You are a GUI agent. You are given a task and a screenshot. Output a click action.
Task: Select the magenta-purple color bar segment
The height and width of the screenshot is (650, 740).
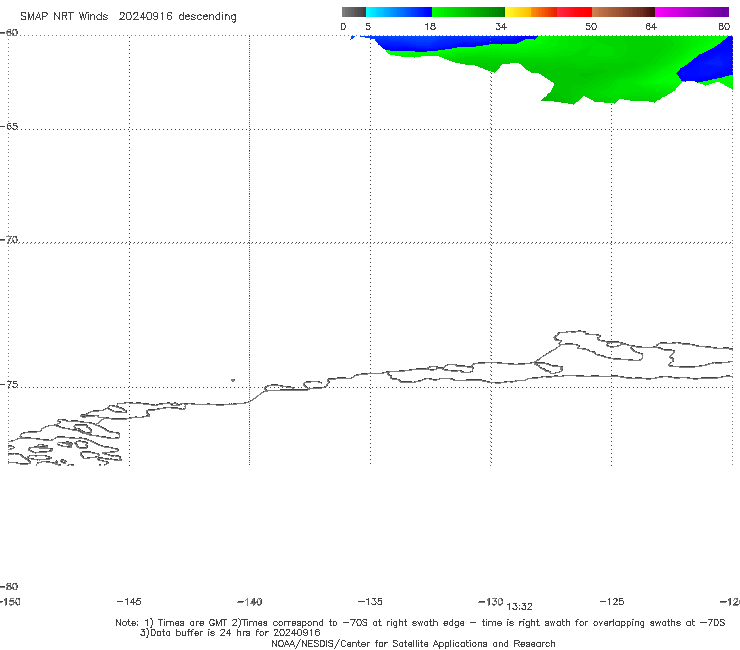pyautogui.click(x=692, y=12)
